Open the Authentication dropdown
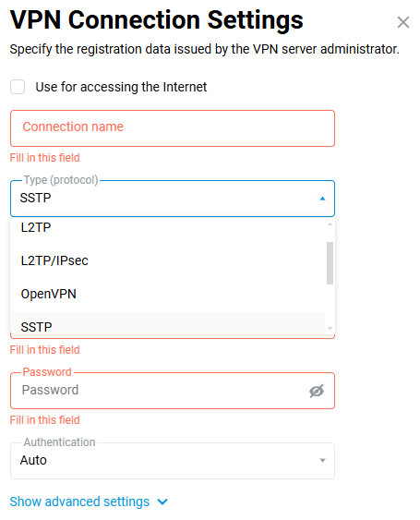 173,461
